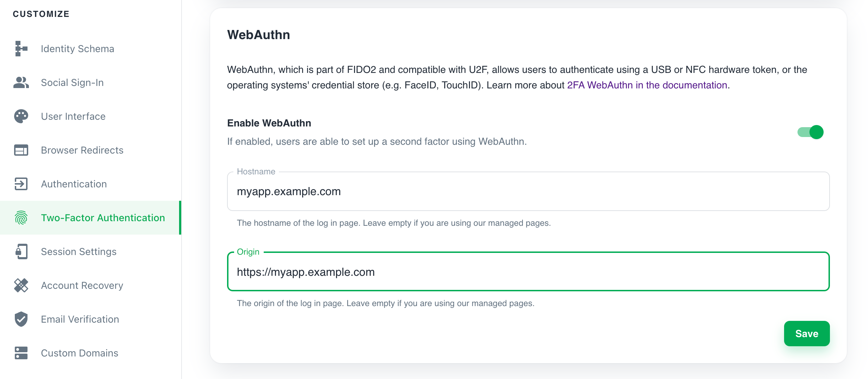The width and height of the screenshot is (868, 379).
Task: Open Authentication settings page
Action: coord(91,184)
